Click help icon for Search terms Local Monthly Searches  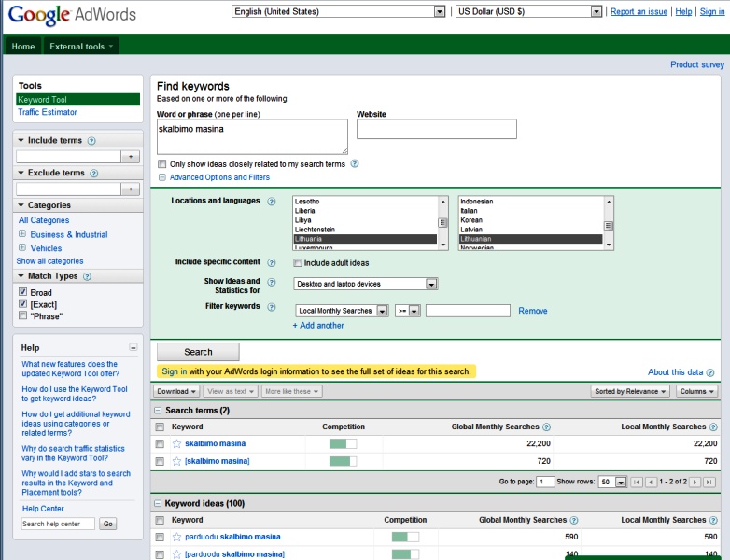[713, 427]
